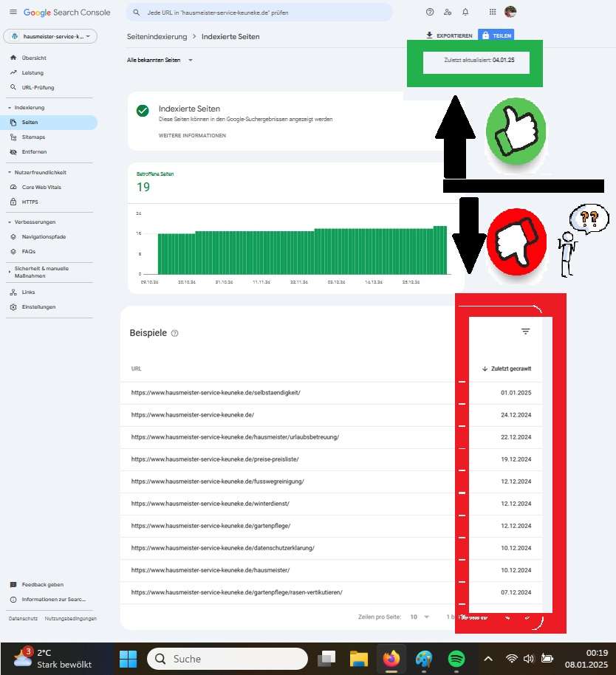Open the Alle bekannten Seiten dropdown
This screenshot has height=675, width=616.
[160, 61]
